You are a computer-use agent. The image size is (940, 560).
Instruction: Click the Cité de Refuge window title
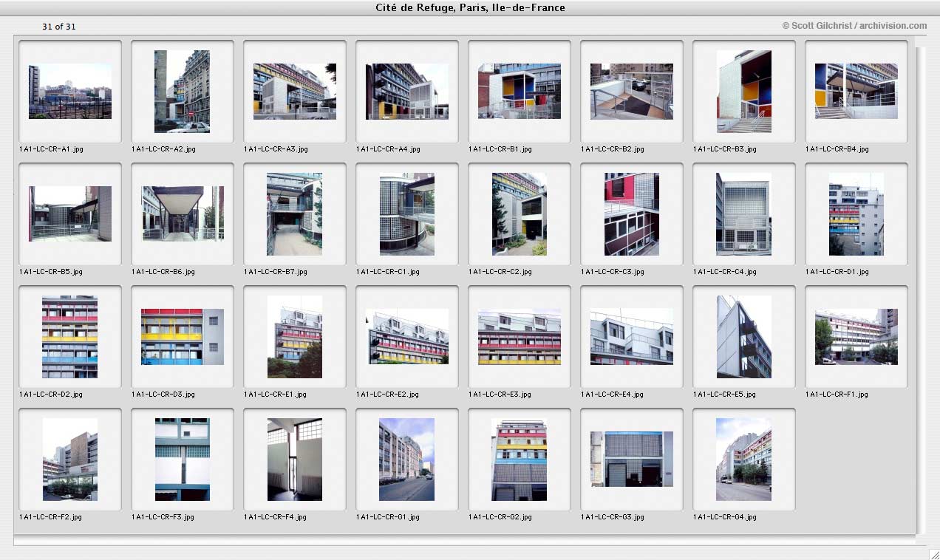pyautogui.click(x=470, y=8)
